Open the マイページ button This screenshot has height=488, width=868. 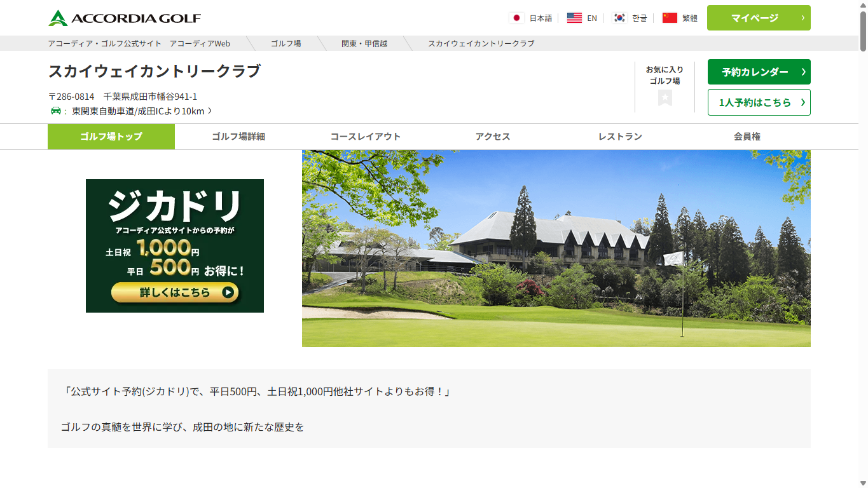(x=759, y=18)
